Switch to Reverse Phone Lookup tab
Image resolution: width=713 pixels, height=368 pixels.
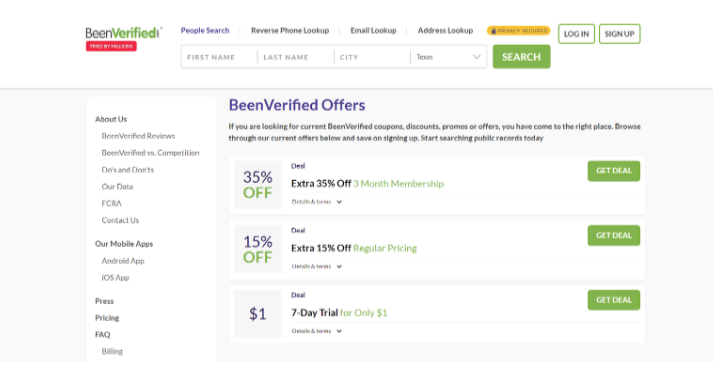pyautogui.click(x=290, y=30)
